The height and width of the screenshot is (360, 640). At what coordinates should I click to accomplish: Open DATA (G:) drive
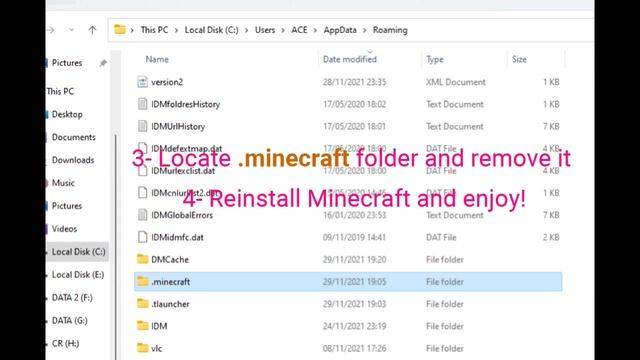70,320
